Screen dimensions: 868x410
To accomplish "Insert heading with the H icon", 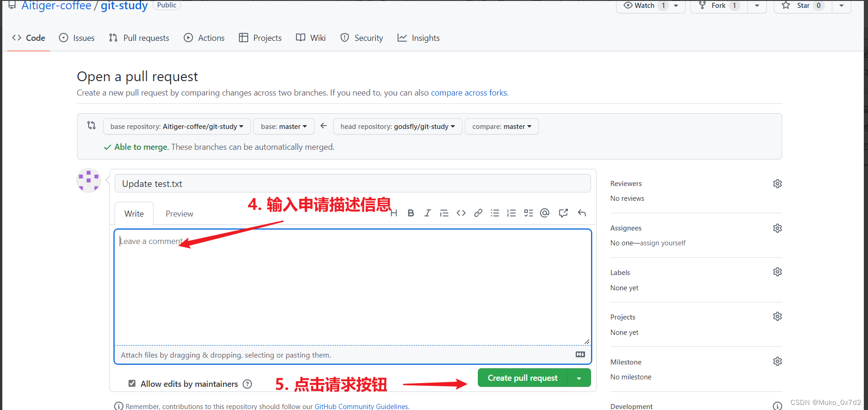I will tap(394, 213).
